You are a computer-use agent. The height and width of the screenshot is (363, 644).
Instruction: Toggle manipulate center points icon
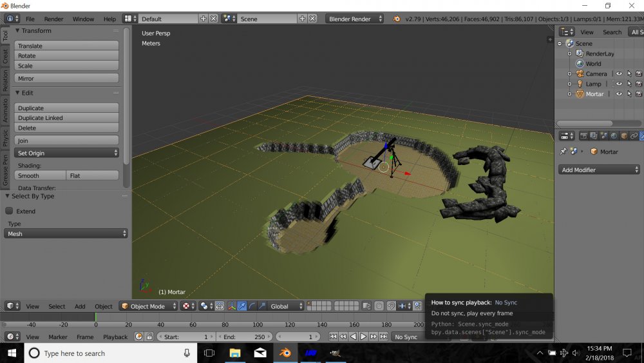pos(220,306)
